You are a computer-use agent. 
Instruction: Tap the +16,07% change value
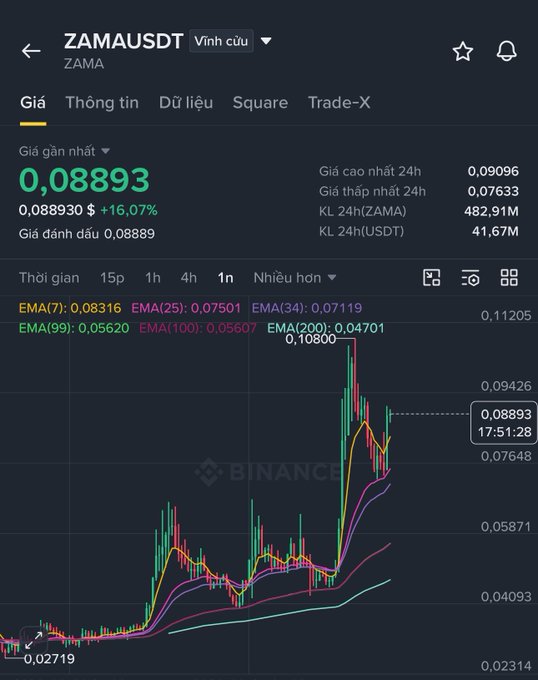point(129,210)
